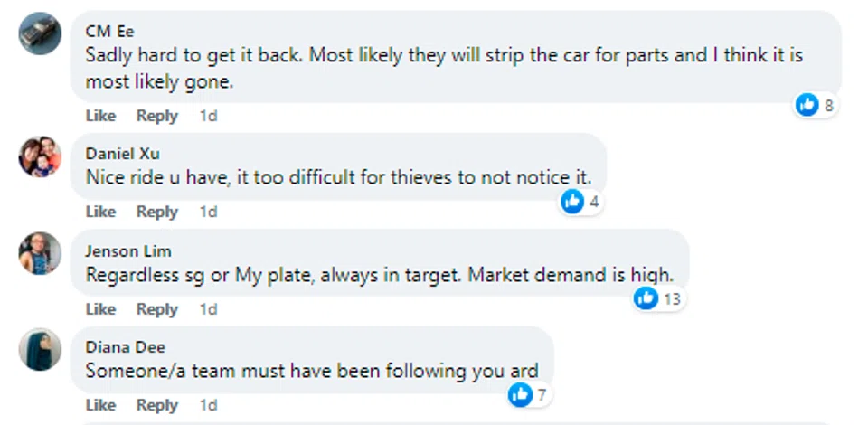Open CM Ee's profile picture
The image size is (868, 425).
(40, 34)
